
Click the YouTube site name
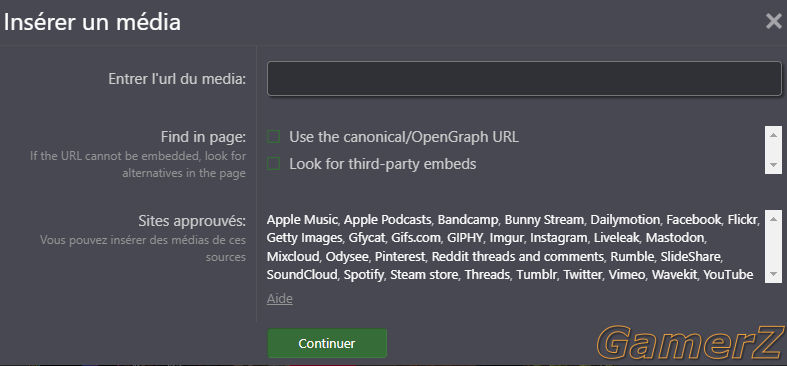pyautogui.click(x=728, y=275)
